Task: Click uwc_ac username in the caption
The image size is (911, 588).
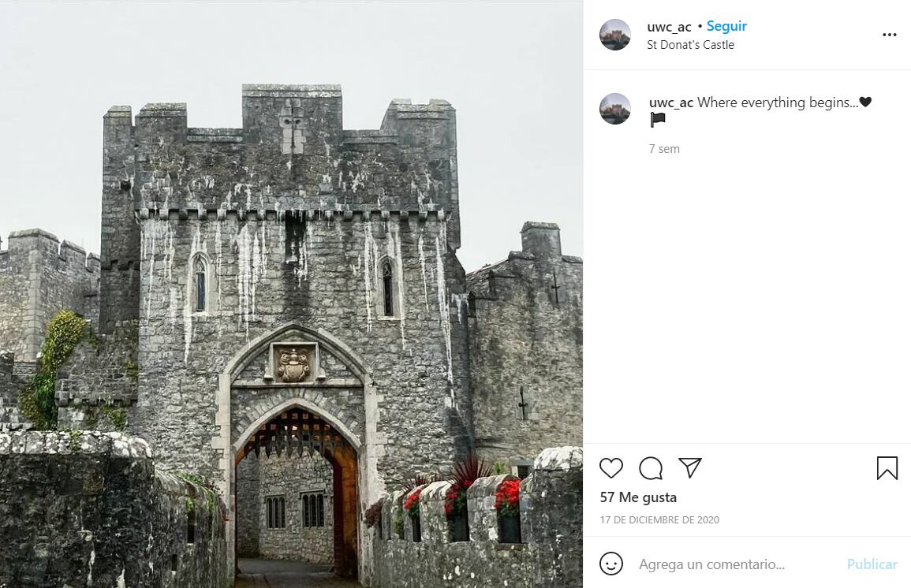Action: pyautogui.click(x=670, y=102)
